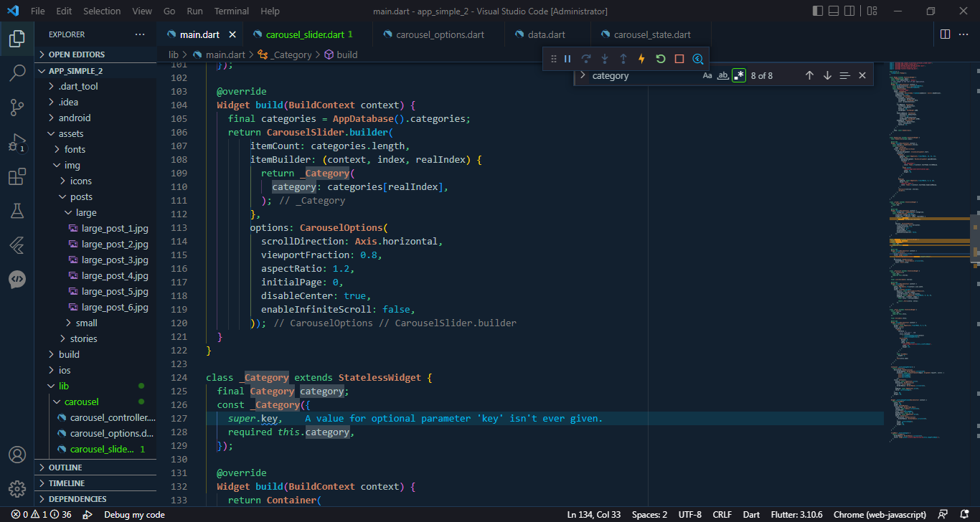980x522 pixels.
Task: Trigger Flutter hot reload lightning icon
Action: [642, 59]
